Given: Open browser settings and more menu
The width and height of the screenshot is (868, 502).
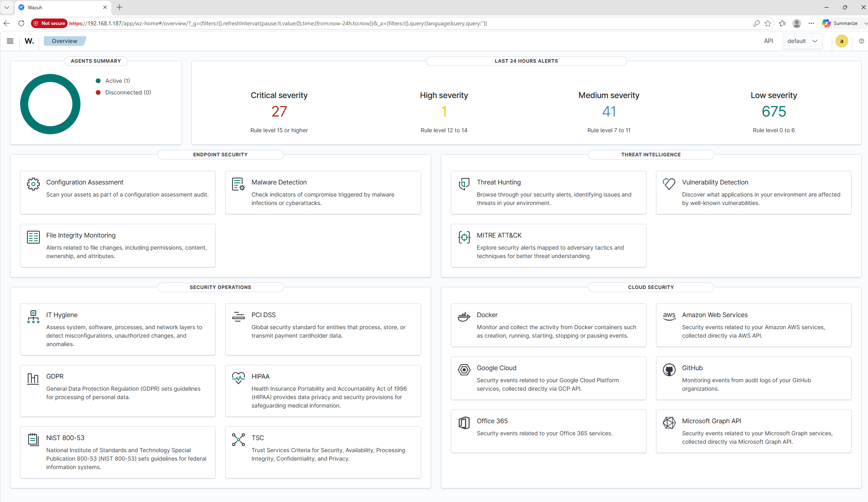Looking at the screenshot, I should point(811,23).
